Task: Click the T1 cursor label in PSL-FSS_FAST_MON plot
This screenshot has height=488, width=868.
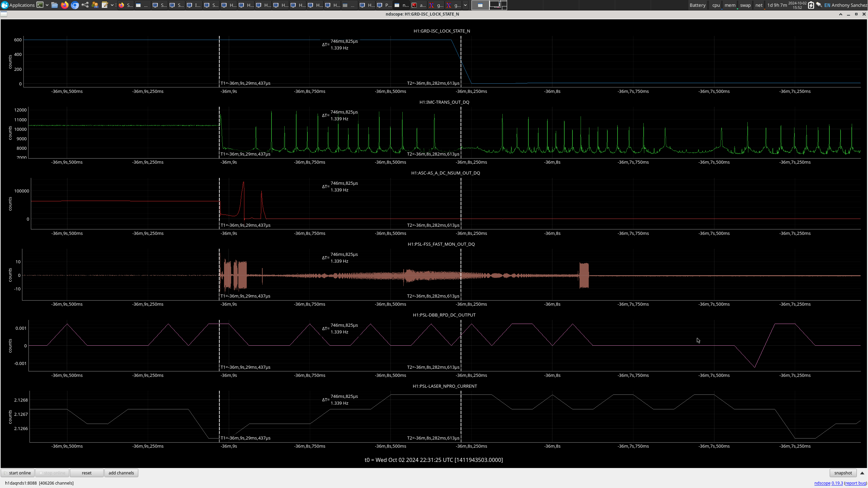Action: [x=245, y=296]
